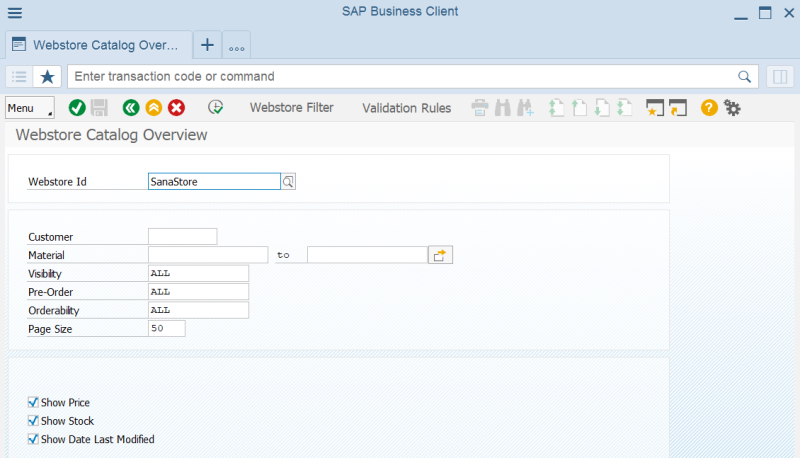Go to Last Page icon
The width and height of the screenshot is (800, 458).
pyautogui.click(x=624, y=108)
